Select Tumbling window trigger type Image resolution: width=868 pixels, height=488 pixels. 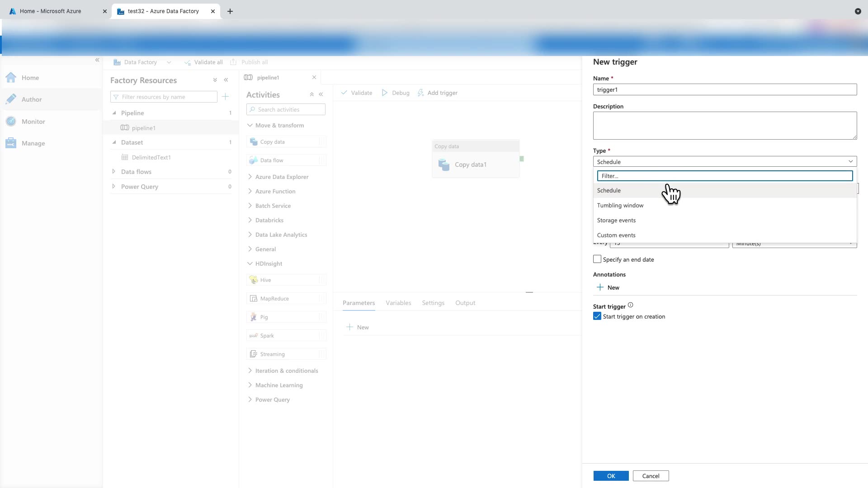tap(620, 205)
